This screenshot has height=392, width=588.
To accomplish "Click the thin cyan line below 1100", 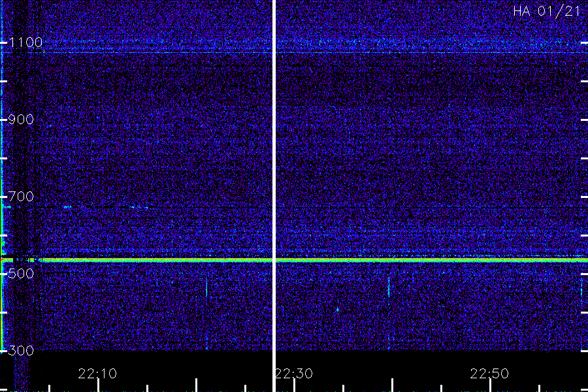I will click(294, 53).
